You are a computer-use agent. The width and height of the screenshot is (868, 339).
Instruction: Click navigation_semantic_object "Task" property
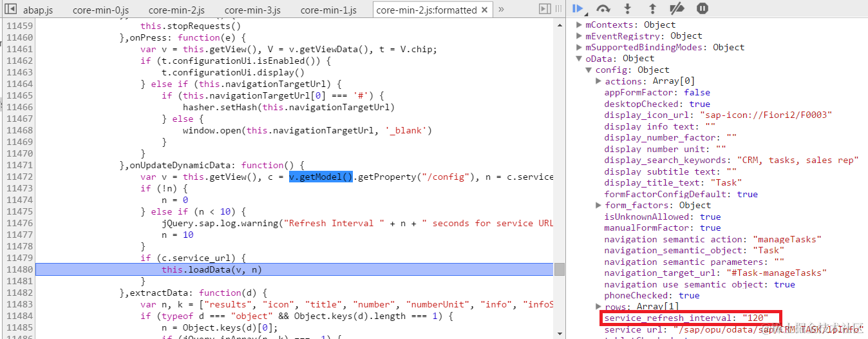tap(694, 250)
